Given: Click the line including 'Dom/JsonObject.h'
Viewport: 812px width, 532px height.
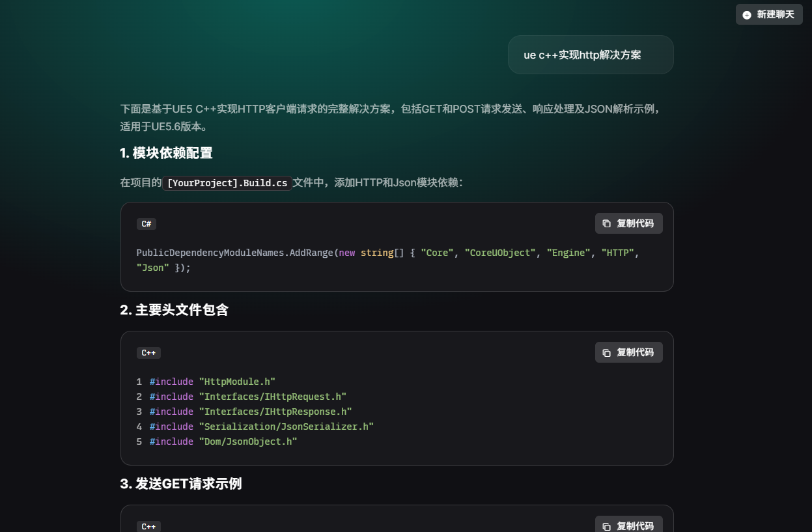Looking at the screenshot, I should coord(223,441).
